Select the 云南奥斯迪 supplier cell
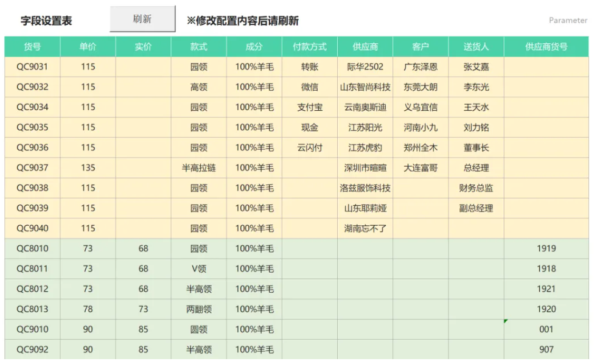The width and height of the screenshot is (597, 364). coord(365,107)
